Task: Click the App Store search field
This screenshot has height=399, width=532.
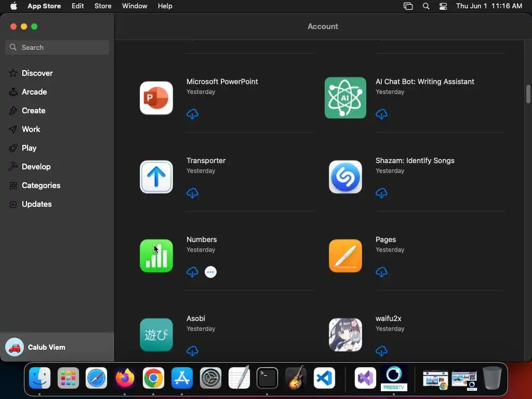Action: pos(57,47)
